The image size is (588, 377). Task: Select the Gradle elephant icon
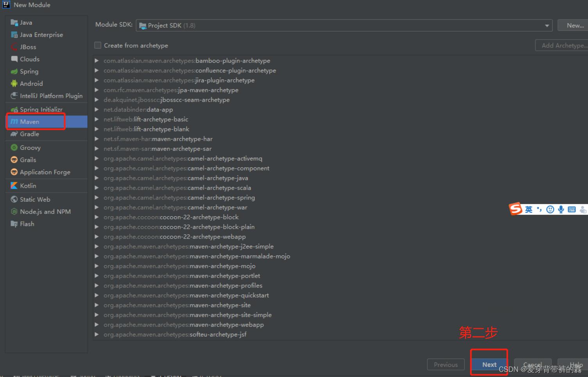coord(14,134)
